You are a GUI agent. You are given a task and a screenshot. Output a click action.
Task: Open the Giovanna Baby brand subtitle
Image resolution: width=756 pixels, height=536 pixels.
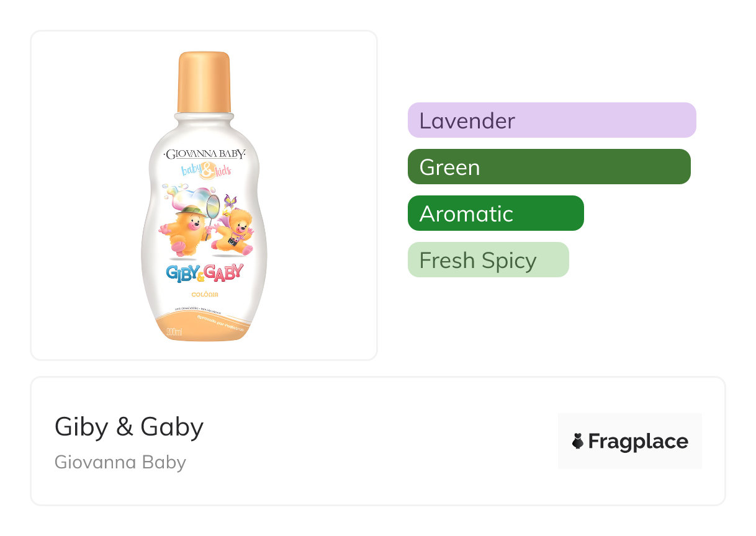coord(120,462)
